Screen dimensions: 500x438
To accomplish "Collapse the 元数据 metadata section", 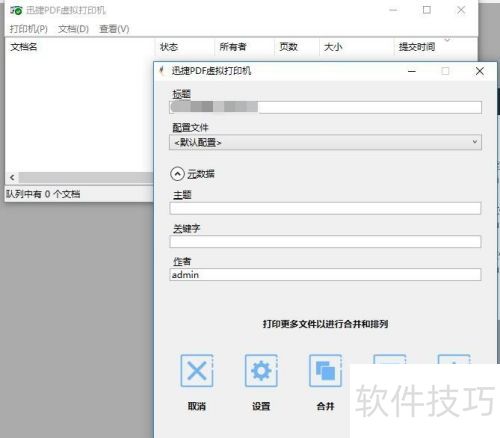I will (x=177, y=174).
